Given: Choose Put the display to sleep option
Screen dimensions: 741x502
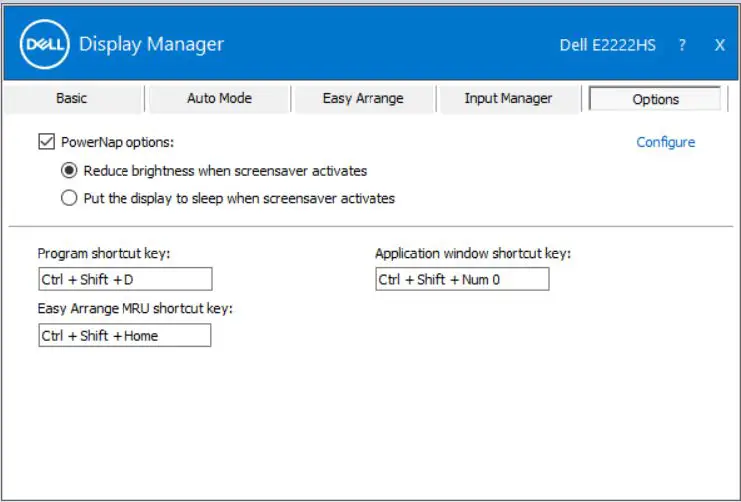Looking at the screenshot, I should coord(69,198).
